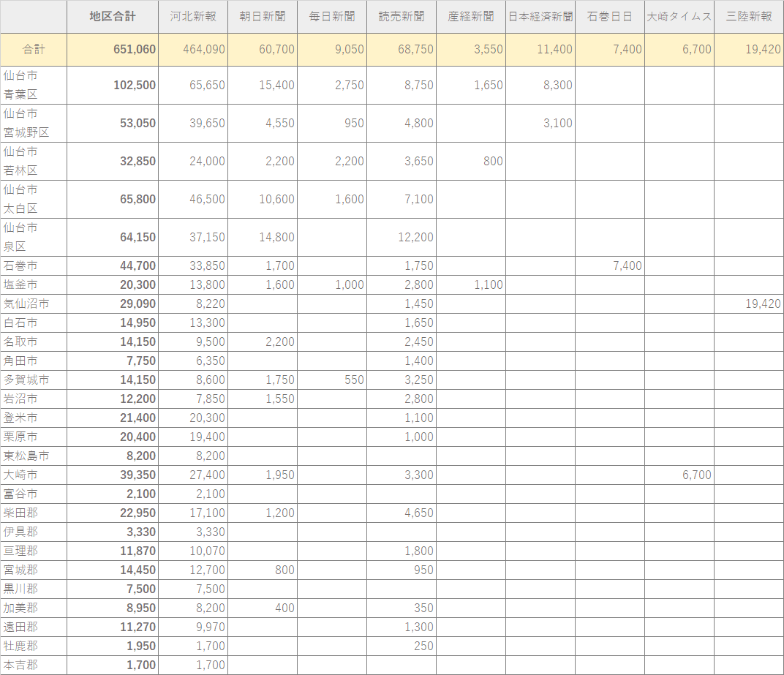
Task: Select the 河北新報 column header
Action: click(193, 17)
